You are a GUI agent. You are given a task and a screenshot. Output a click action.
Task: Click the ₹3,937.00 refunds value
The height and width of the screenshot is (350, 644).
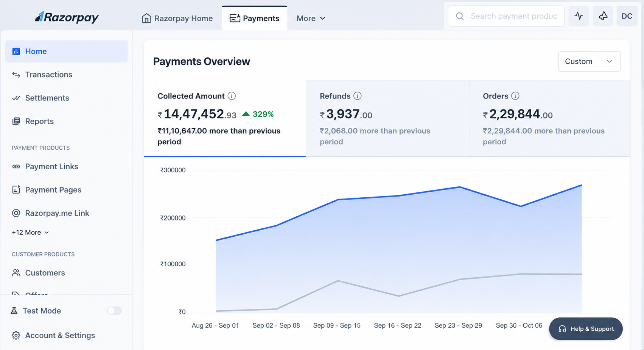tap(346, 114)
